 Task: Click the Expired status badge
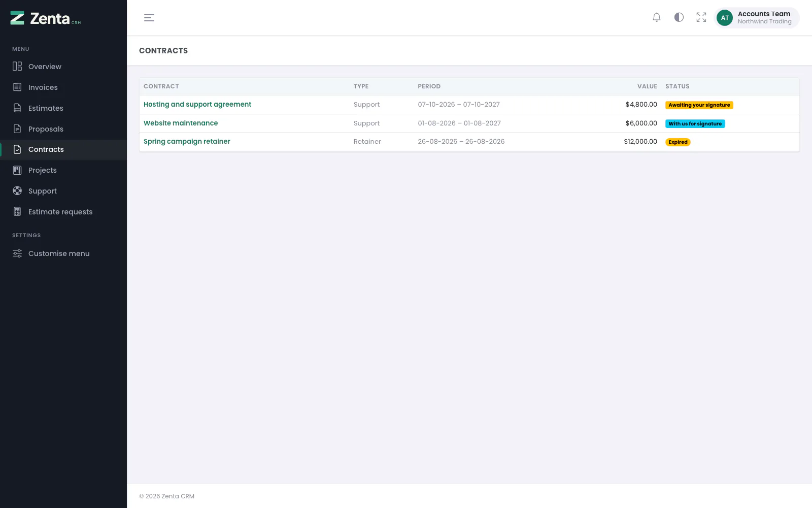click(678, 142)
